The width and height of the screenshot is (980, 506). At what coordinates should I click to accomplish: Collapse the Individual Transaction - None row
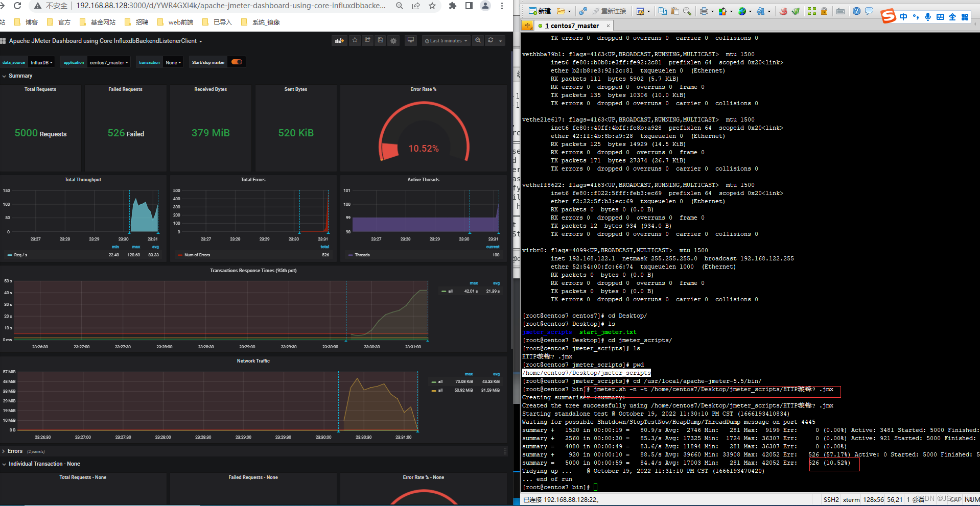click(x=41, y=464)
